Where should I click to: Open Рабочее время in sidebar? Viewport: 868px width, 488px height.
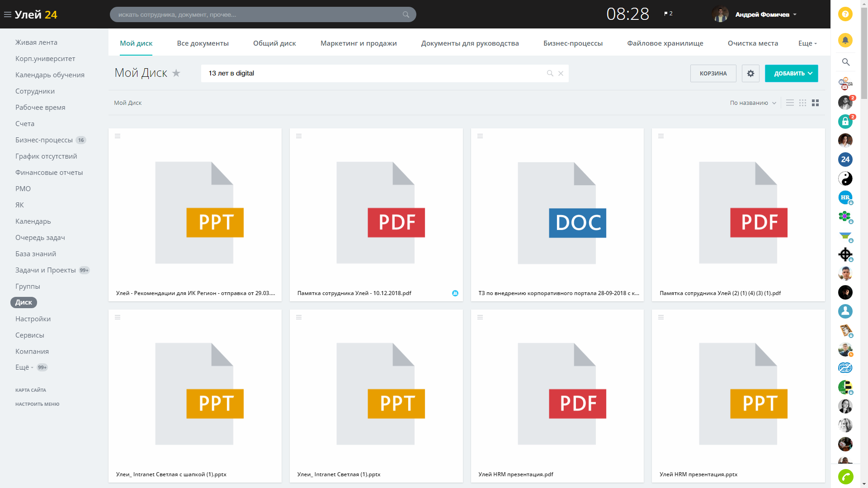click(40, 108)
